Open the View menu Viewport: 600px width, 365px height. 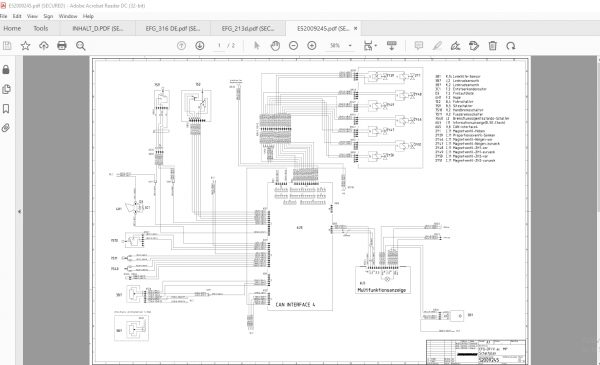tap(32, 16)
